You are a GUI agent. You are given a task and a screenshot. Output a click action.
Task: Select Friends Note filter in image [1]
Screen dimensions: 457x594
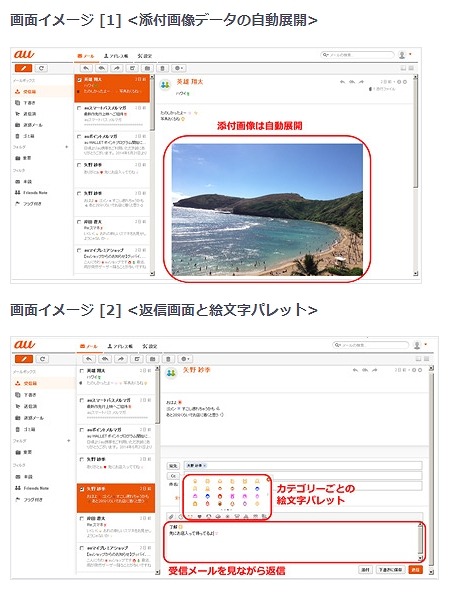pyautogui.click(x=31, y=192)
